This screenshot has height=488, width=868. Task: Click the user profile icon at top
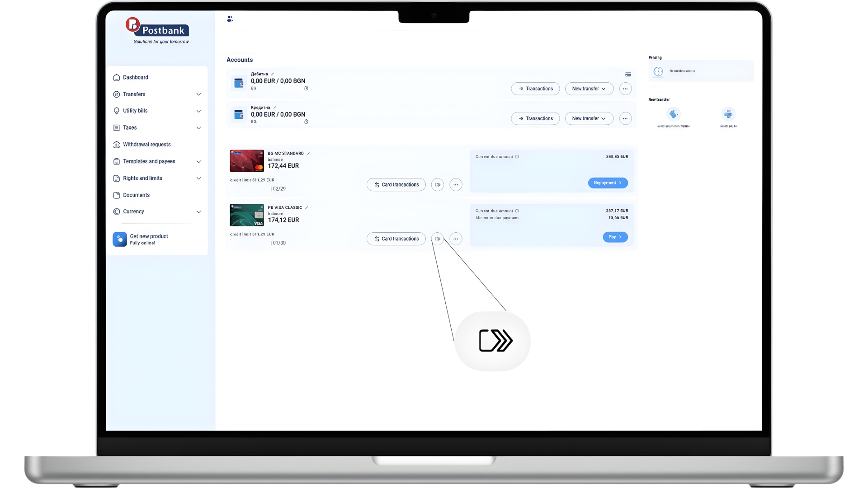[230, 19]
